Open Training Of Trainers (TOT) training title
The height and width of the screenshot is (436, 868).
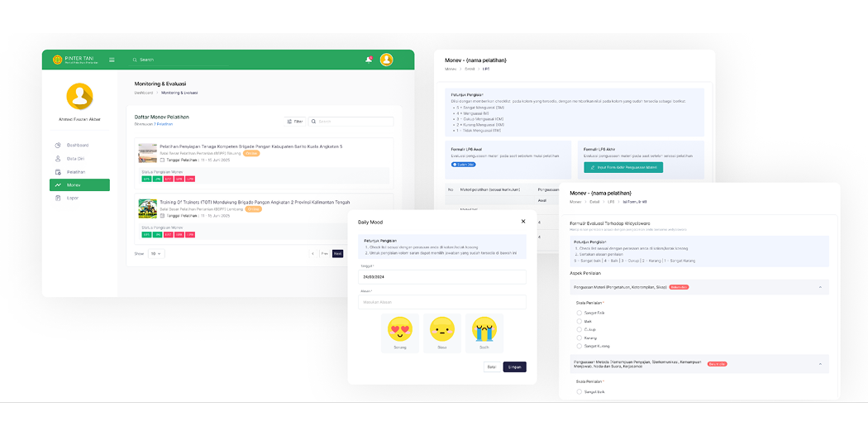click(x=255, y=202)
